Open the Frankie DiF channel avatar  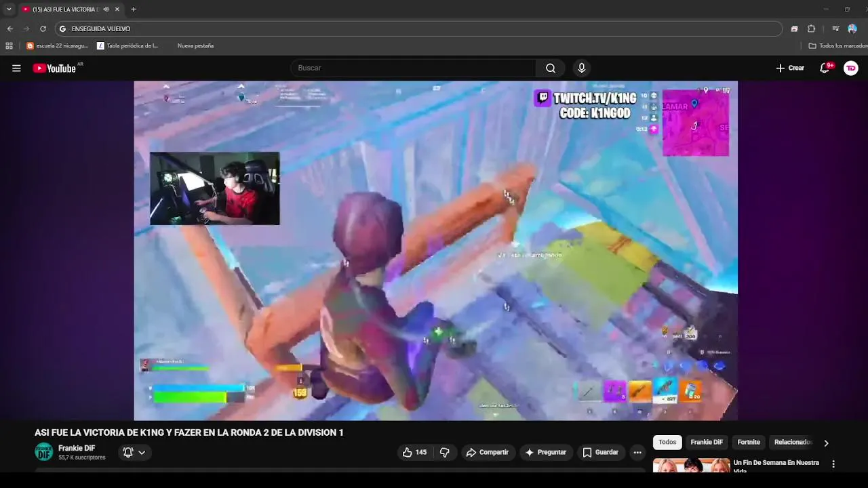[x=43, y=452]
